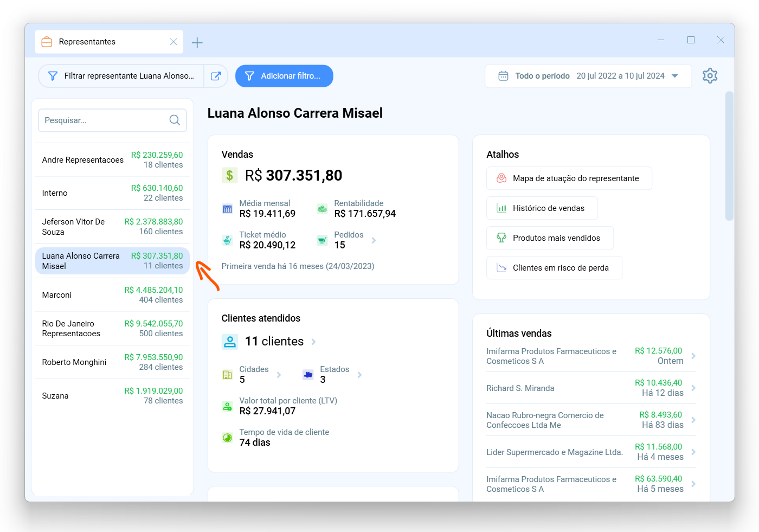
Task: Click Filtrar representante Luana Alonso filter
Action: [x=121, y=76]
